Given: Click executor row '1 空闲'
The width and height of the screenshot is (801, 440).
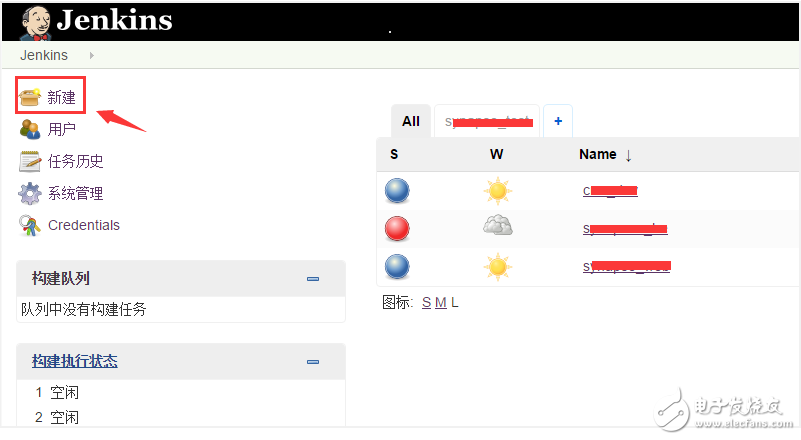Looking at the screenshot, I should (57, 392).
